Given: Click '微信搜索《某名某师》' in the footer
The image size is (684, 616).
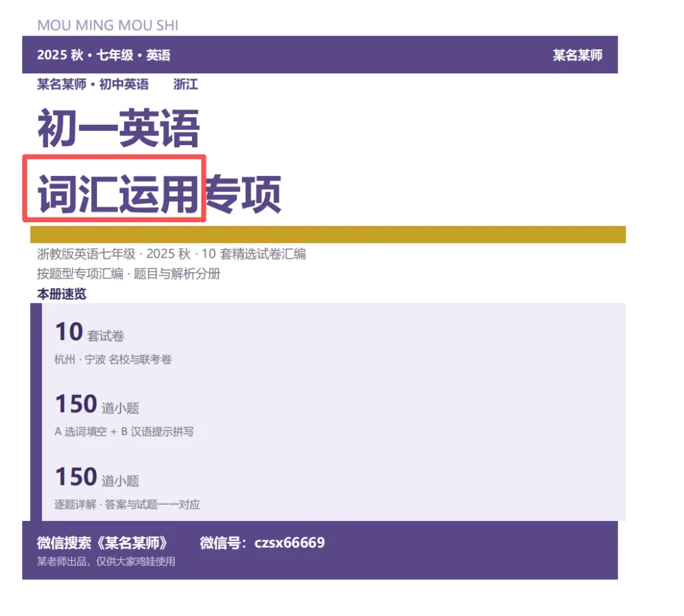Looking at the screenshot, I should tap(103, 543).
